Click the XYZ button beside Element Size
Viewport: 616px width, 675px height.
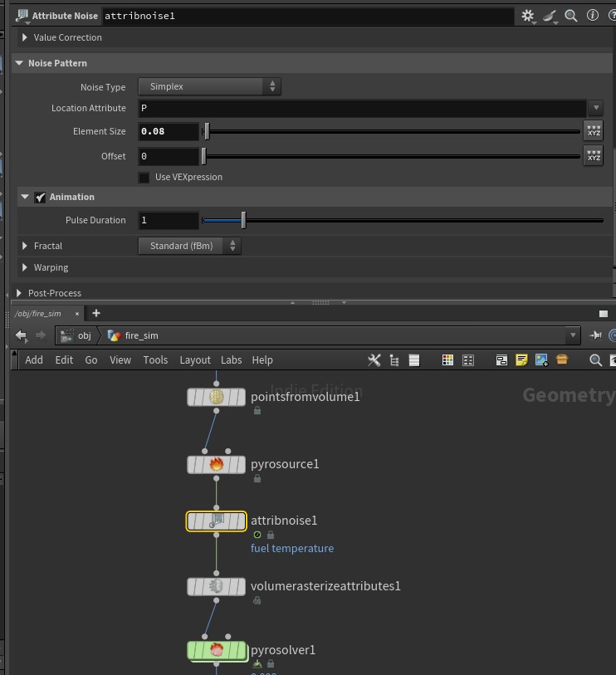pyautogui.click(x=593, y=131)
